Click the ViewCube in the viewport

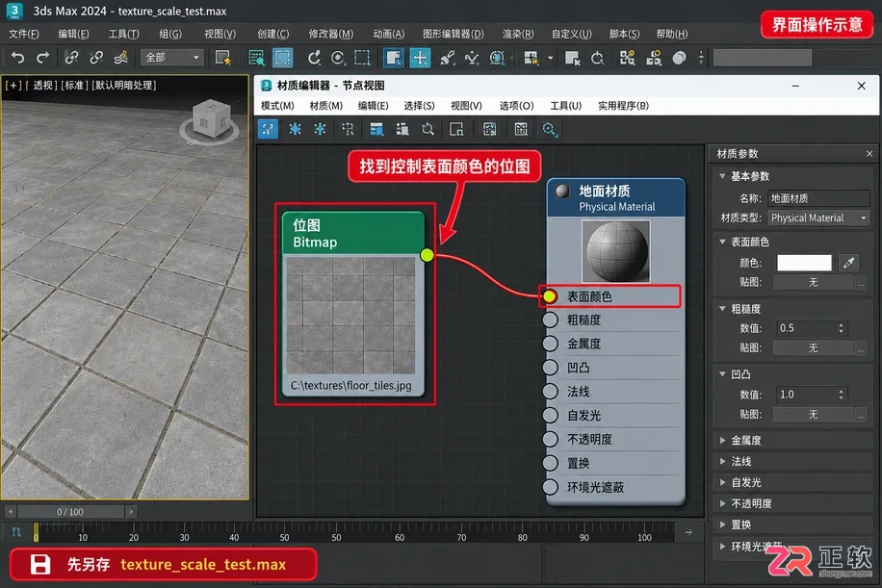210,121
